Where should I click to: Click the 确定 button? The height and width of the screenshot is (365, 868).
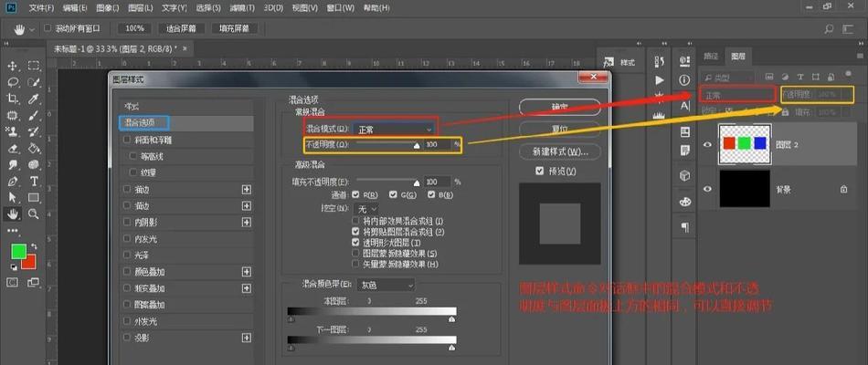point(560,107)
